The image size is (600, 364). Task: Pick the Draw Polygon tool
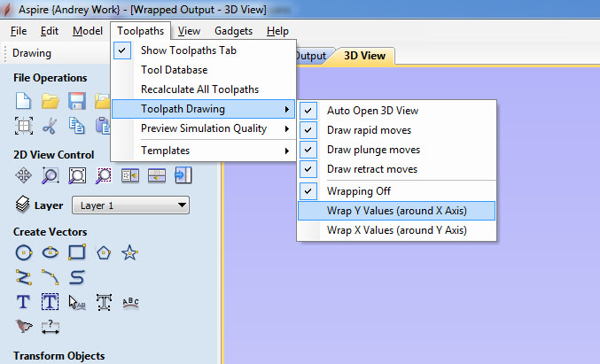[104, 252]
